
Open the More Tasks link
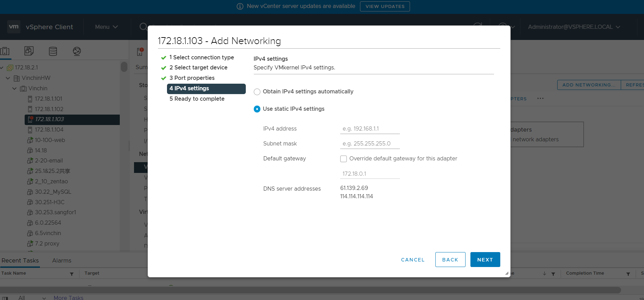point(68,298)
